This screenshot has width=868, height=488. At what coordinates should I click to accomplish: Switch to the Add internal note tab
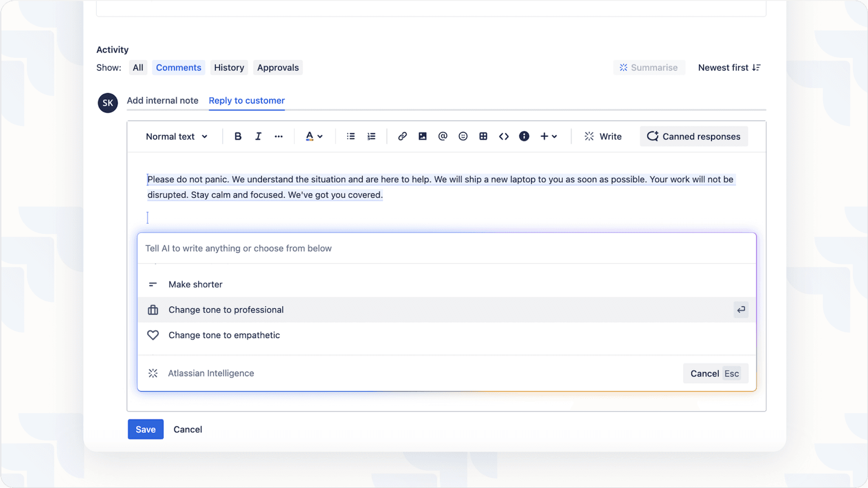click(x=163, y=100)
